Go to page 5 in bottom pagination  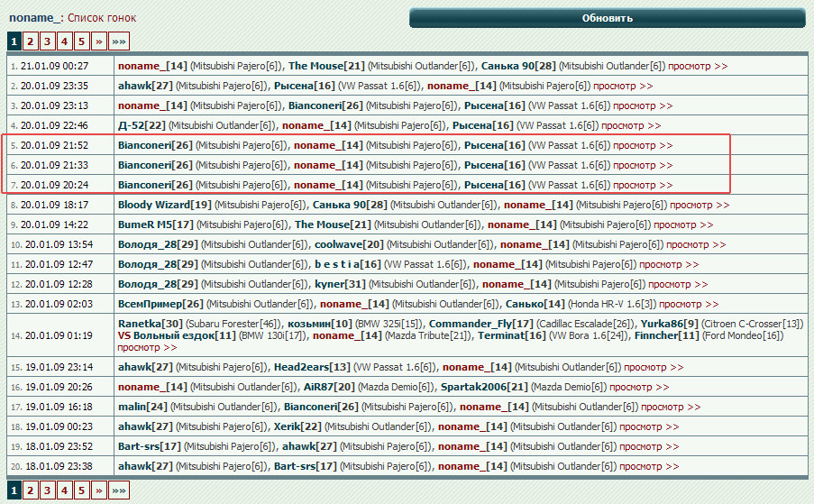click(81, 490)
